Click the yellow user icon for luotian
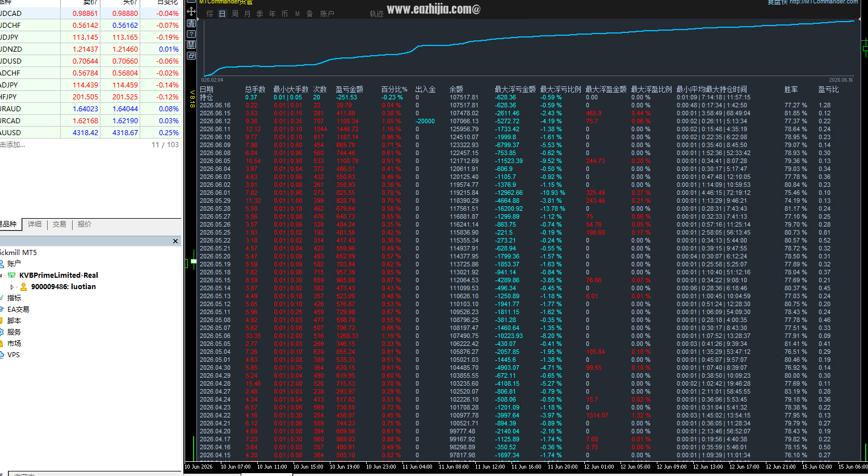 click(x=24, y=286)
